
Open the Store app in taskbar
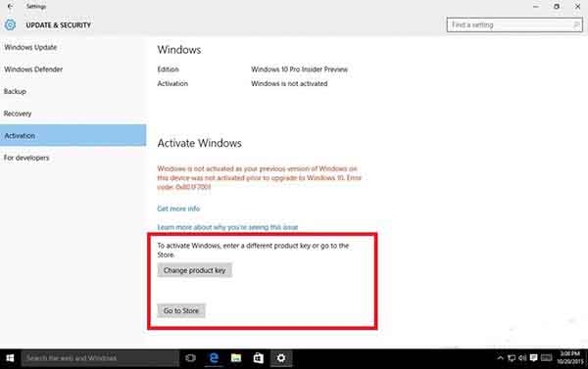pyautogui.click(x=259, y=358)
